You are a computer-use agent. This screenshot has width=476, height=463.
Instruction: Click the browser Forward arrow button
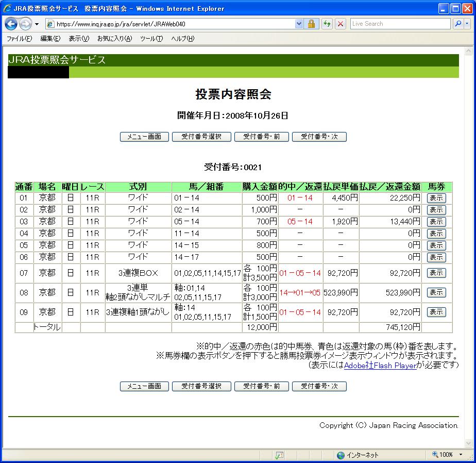point(25,24)
